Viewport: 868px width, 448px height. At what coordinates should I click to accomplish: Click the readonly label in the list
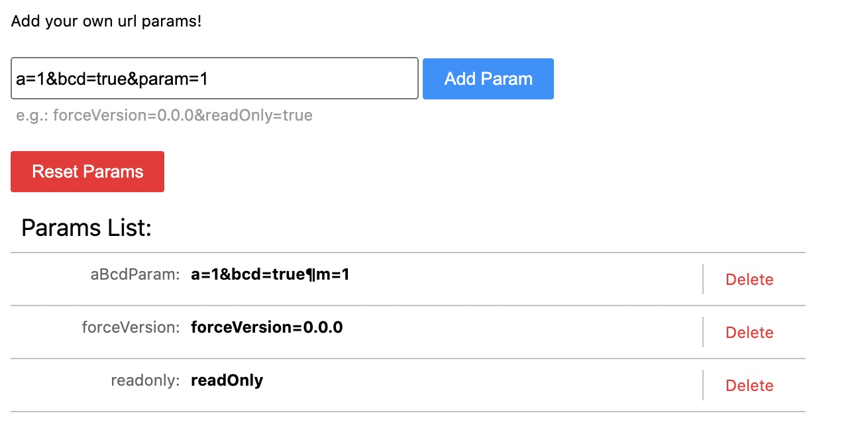click(x=145, y=380)
